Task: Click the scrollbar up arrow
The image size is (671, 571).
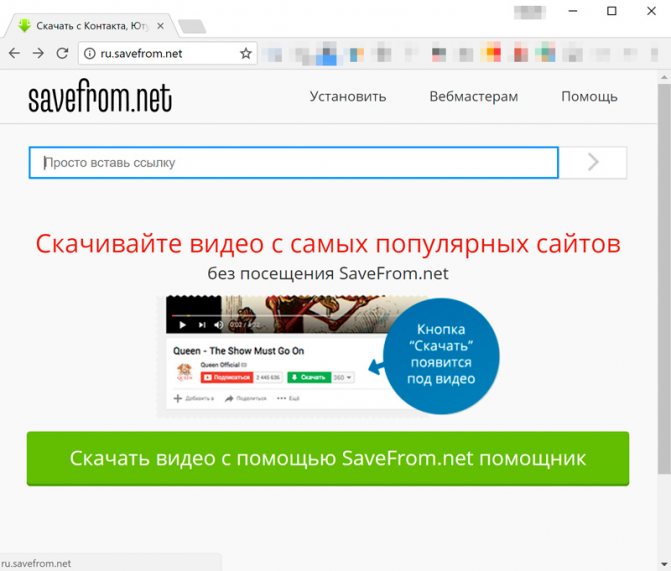Action: (664, 77)
